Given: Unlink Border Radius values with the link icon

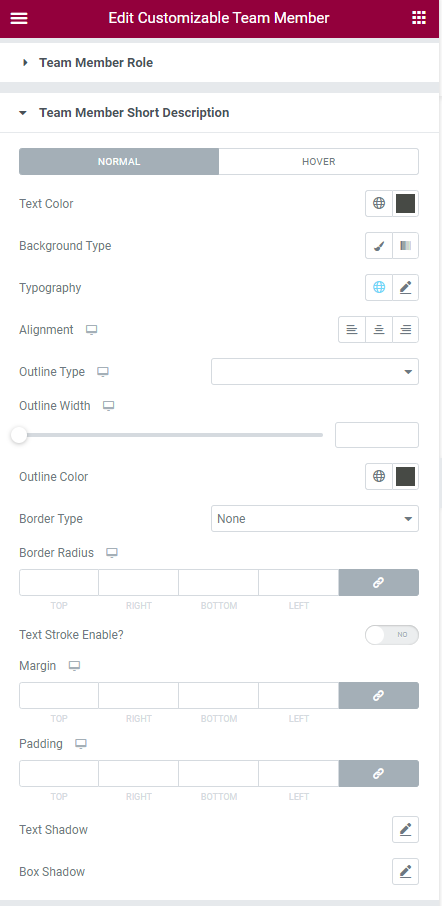Looking at the screenshot, I should pyautogui.click(x=378, y=582).
